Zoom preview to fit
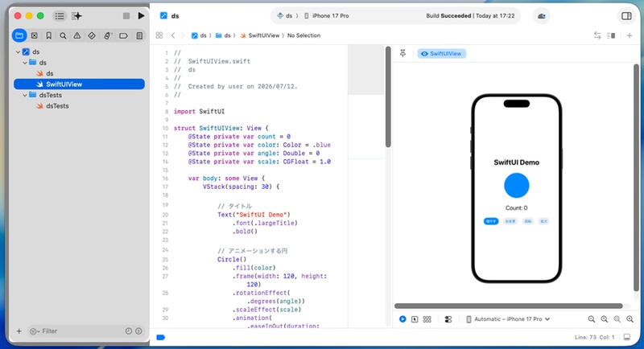The height and width of the screenshot is (349, 644). click(617, 319)
